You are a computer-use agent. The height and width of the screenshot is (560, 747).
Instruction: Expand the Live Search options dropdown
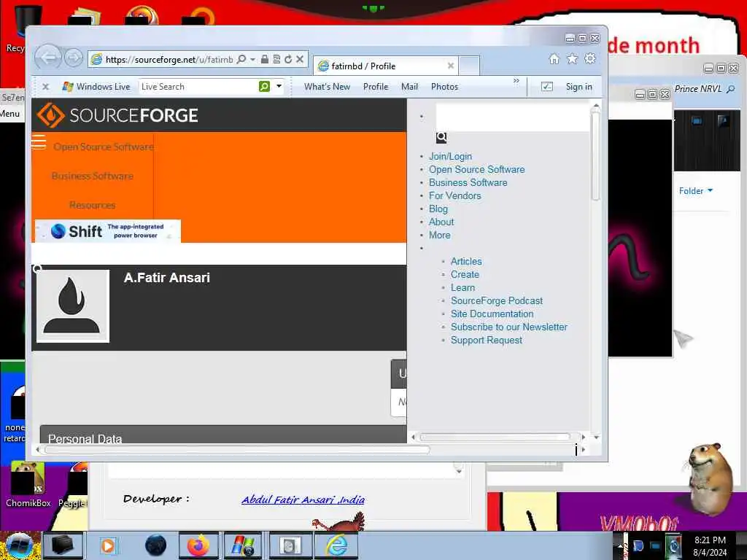coord(279,87)
